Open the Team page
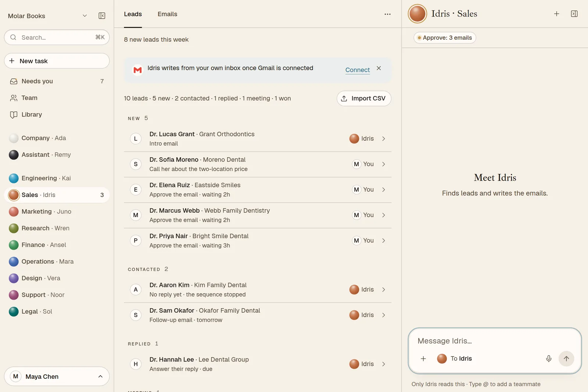This screenshot has width=588, height=392. [x=57, y=98]
